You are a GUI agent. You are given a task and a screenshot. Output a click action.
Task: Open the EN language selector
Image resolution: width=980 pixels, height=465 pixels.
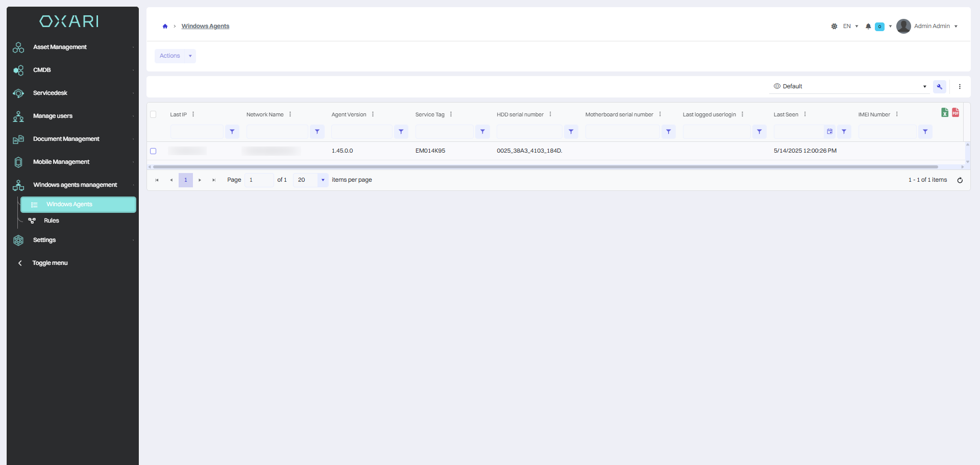(850, 27)
